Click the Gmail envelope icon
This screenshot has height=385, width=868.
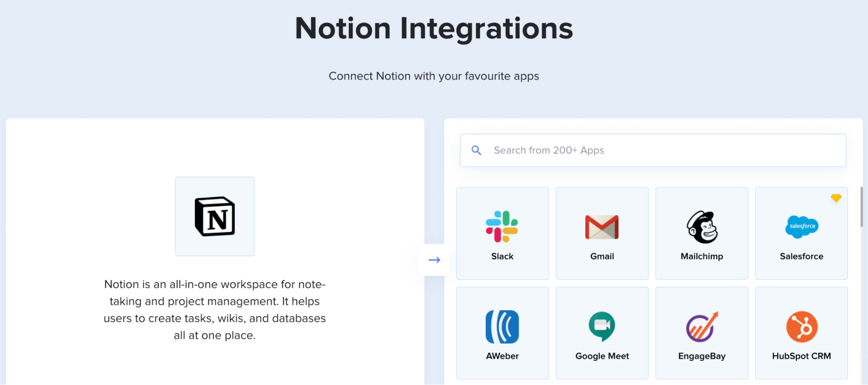pyautogui.click(x=602, y=227)
